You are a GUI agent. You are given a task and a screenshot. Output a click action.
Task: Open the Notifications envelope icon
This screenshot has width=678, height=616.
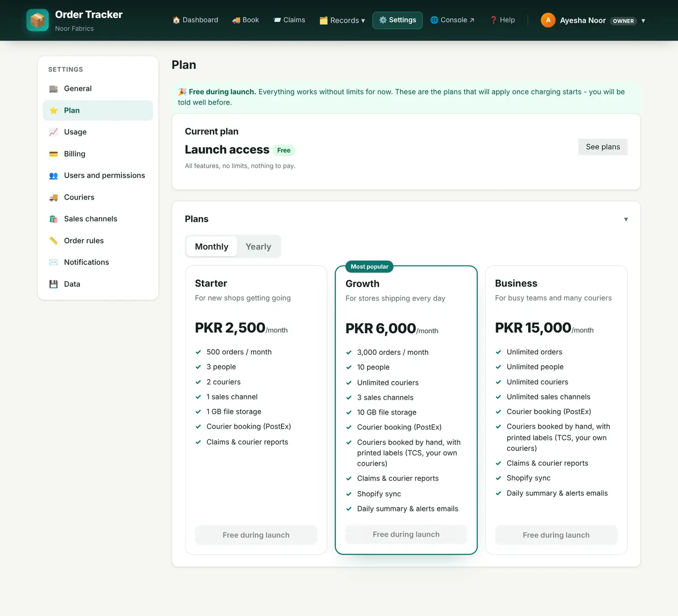point(54,262)
